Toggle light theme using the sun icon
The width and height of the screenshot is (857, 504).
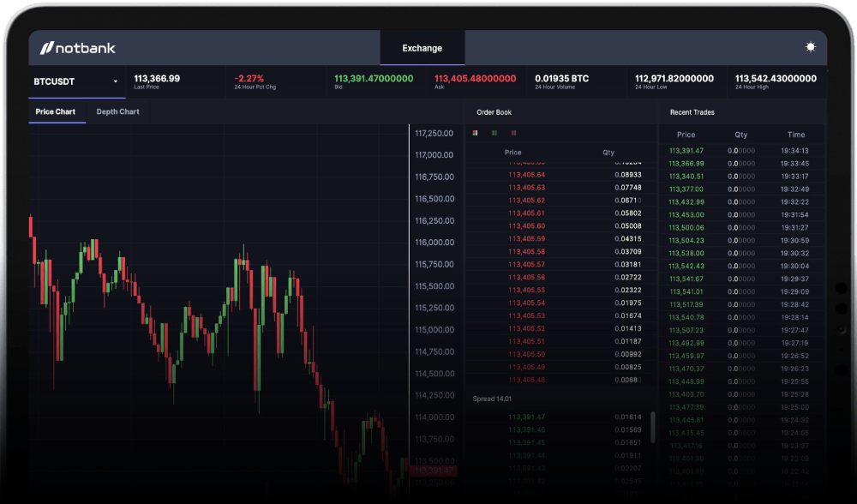click(x=811, y=48)
